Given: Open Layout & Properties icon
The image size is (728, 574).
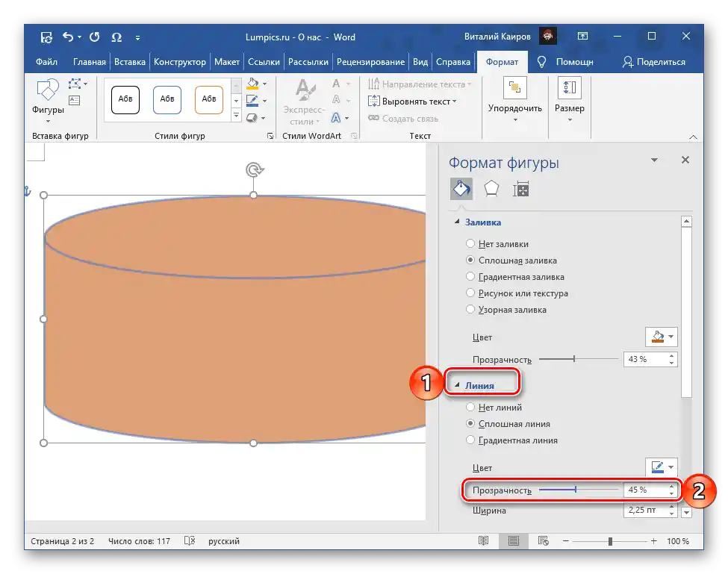Looking at the screenshot, I should tap(520, 190).
